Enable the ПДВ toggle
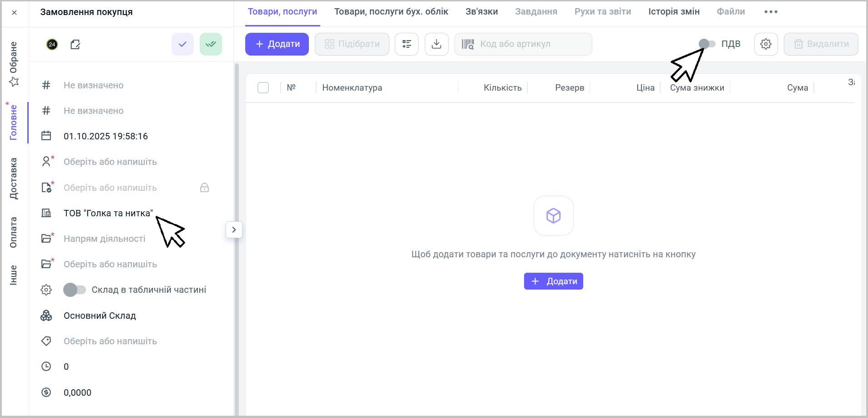Image resolution: width=868 pixels, height=418 pixels. (x=707, y=44)
